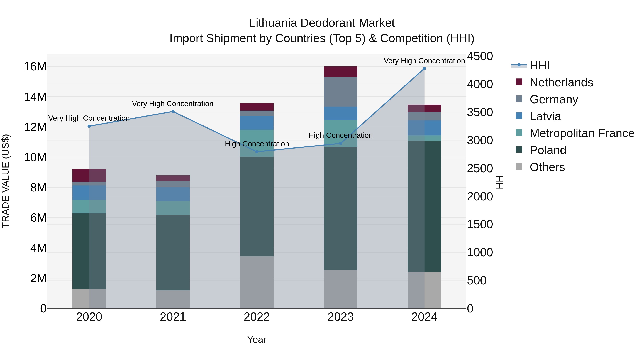Screen dimensions: 644x362
Task: Click the 2024 x-axis label
Action: 424,317
